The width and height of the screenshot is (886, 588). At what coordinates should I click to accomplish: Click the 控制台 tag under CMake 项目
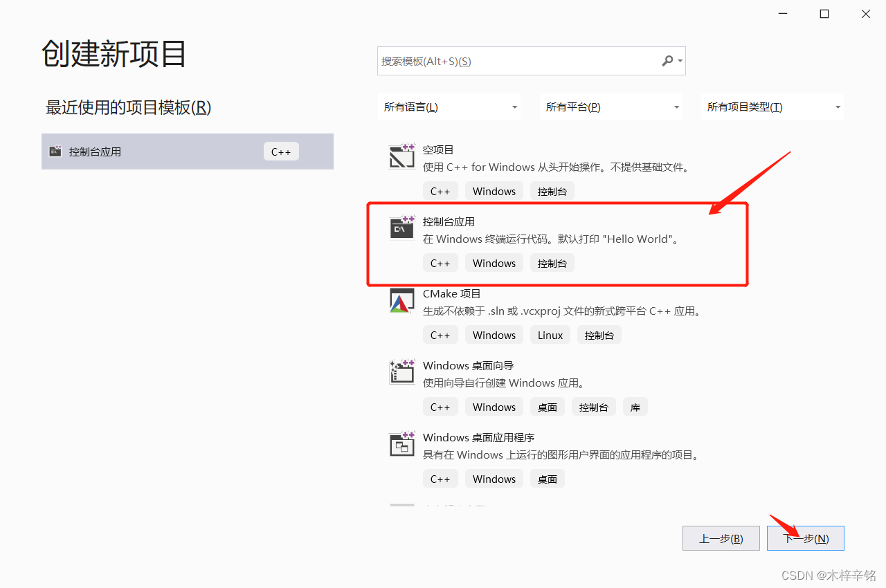coord(599,335)
